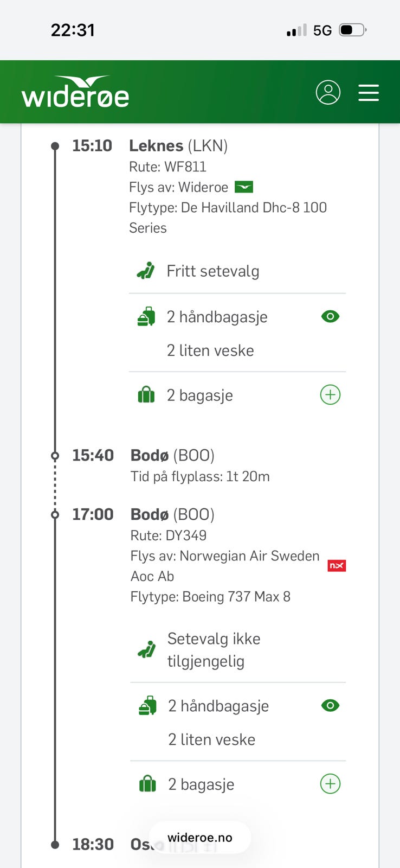Tap the Widerøe airline flag icon
The width and height of the screenshot is (400, 868).
pyautogui.click(x=244, y=187)
